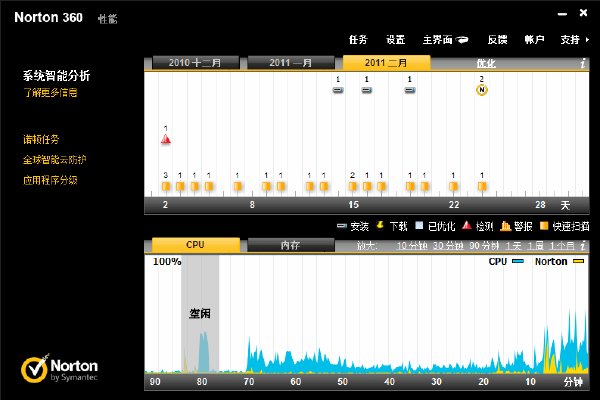Screen dimensions: 600x400
Task: Click the quick scan marker on day 7
Action: pyautogui.click(x=237, y=186)
